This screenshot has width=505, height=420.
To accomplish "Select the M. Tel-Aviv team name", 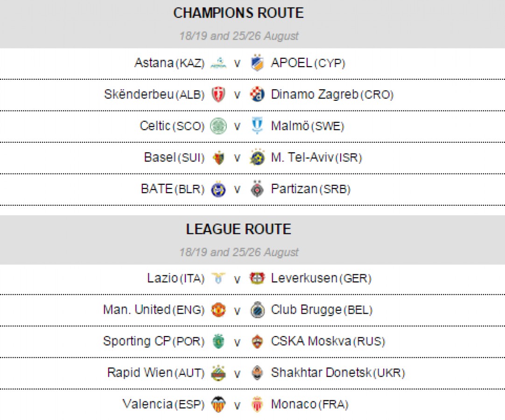I will [302, 158].
